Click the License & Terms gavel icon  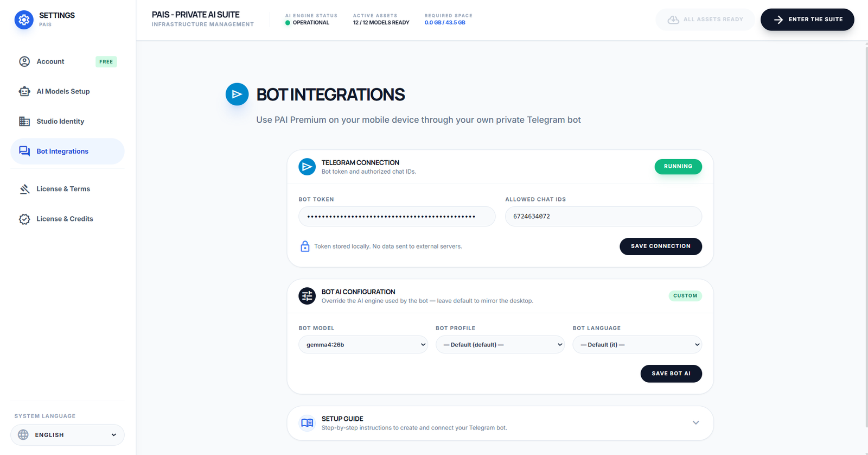(24, 189)
